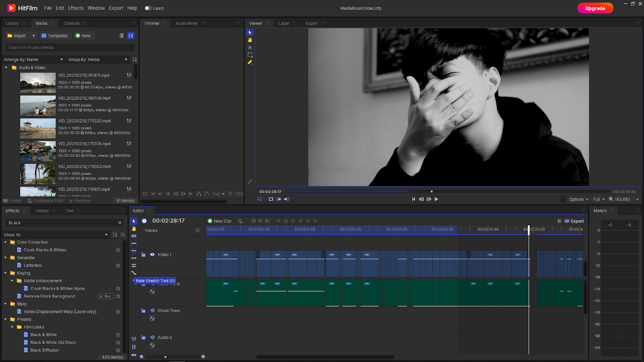Toggle lock on Video 1 track
The image size is (644, 362).
point(143,255)
